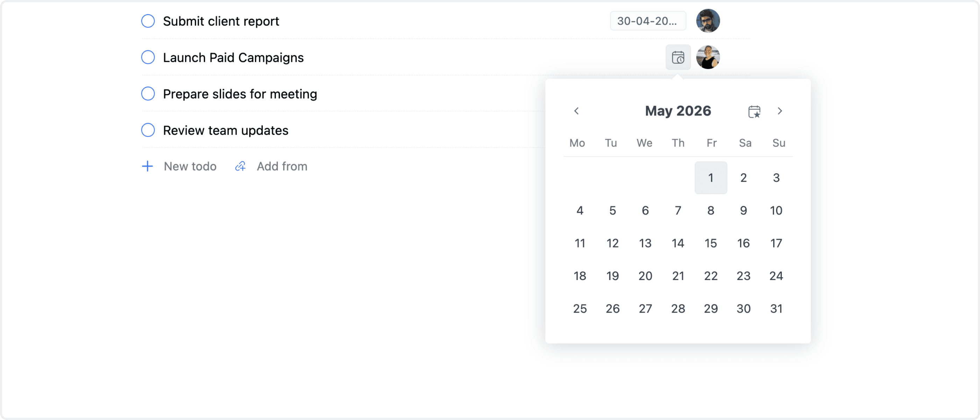Check off Prepare slides for meeting
This screenshot has width=980, height=420.
148,93
